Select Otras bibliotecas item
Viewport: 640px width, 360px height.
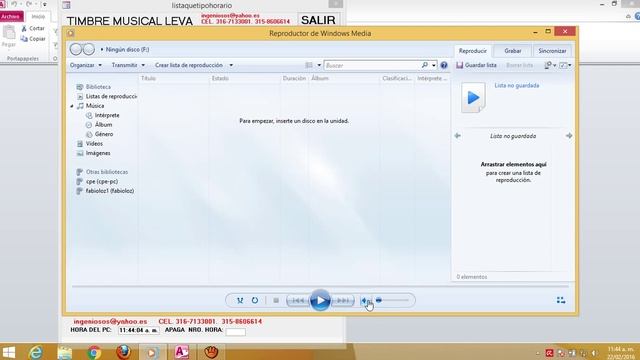point(107,172)
